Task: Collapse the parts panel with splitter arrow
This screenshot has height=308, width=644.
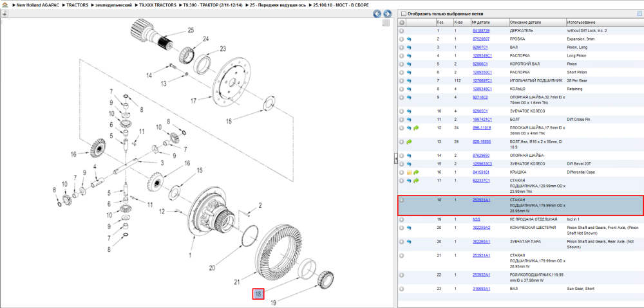Action: [395, 158]
